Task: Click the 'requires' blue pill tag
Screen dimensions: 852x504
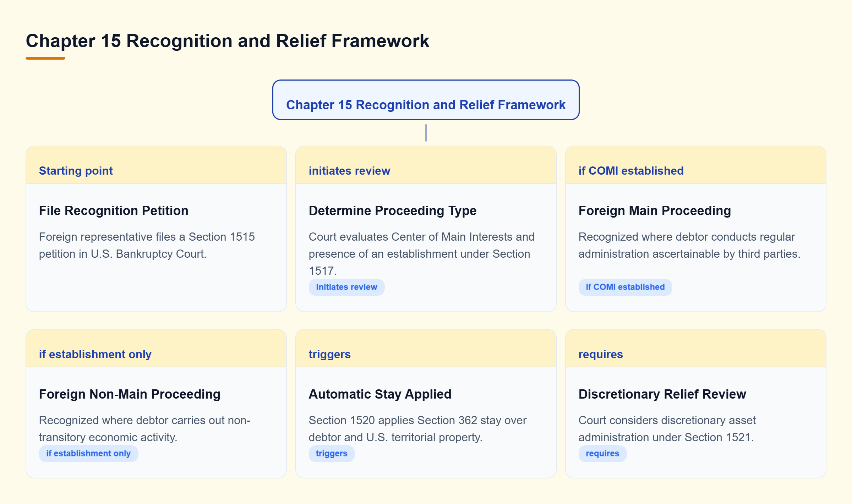Action: [602, 453]
